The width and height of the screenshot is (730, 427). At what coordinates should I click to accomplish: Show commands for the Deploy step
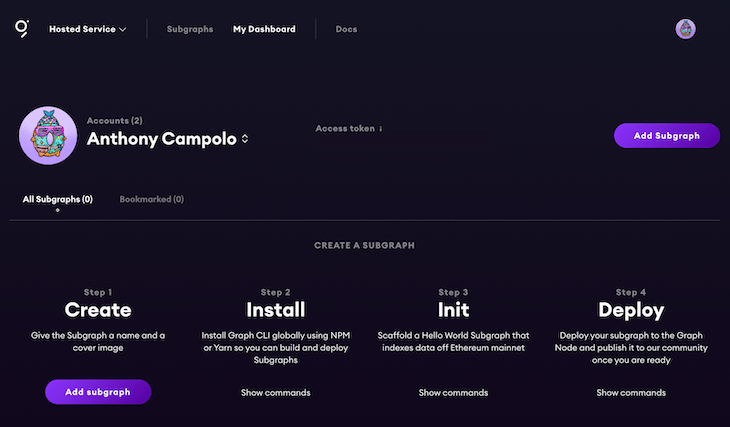tap(631, 393)
